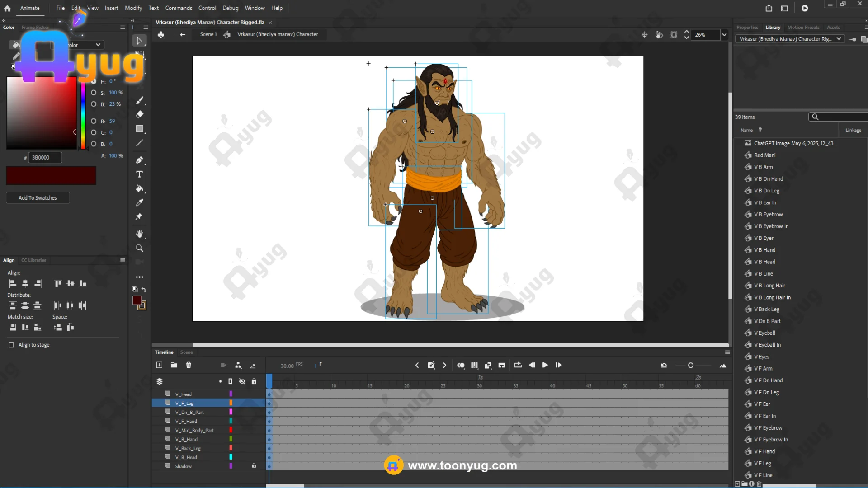Select the Hand tool
This screenshot has width=868, height=488.
pos(139,234)
